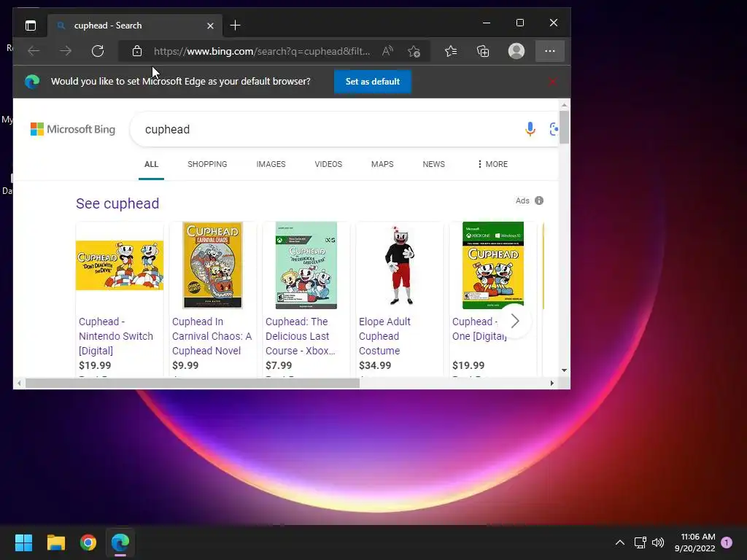Show next products with carousel arrow
This screenshot has width=747, height=560.
pos(514,321)
